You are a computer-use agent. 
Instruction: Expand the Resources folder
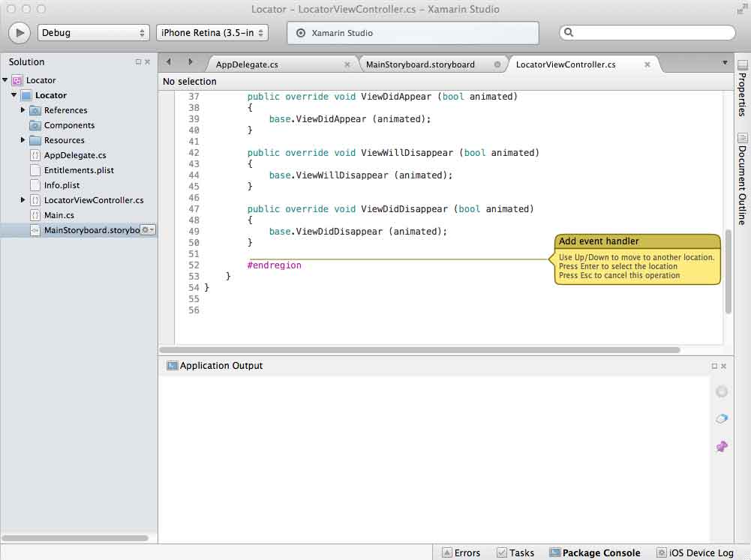point(23,139)
